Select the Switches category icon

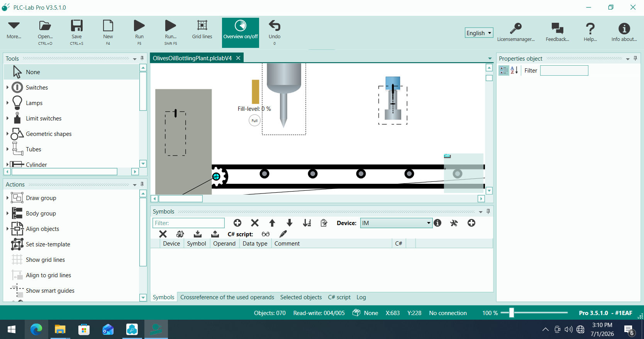17,87
